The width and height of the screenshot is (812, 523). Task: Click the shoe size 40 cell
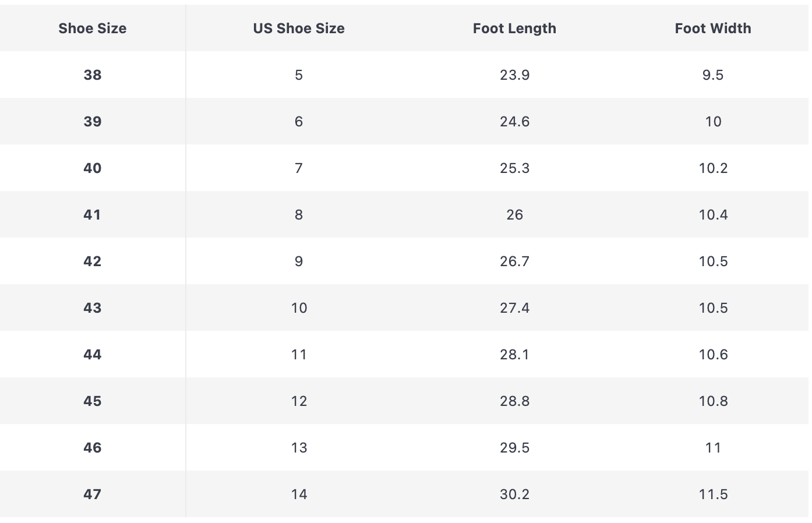pyautogui.click(x=92, y=168)
